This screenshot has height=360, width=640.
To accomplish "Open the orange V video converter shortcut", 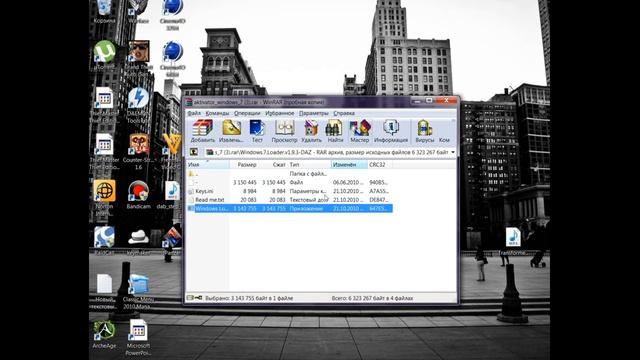I will click(172, 151).
